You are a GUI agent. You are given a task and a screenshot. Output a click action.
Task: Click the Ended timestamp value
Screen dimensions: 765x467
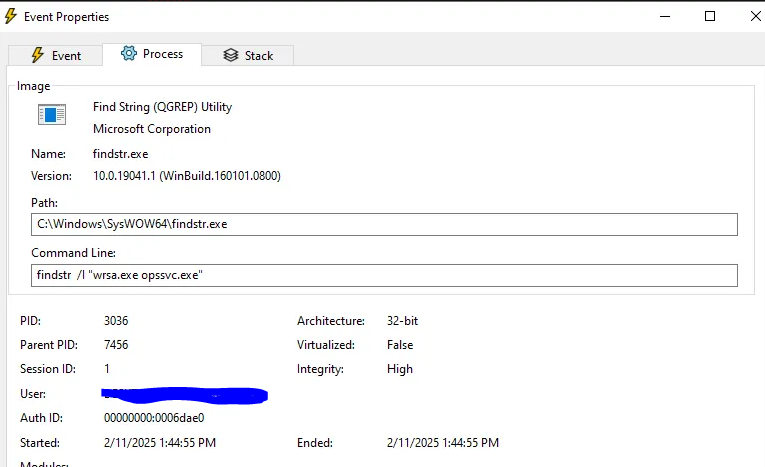(443, 443)
